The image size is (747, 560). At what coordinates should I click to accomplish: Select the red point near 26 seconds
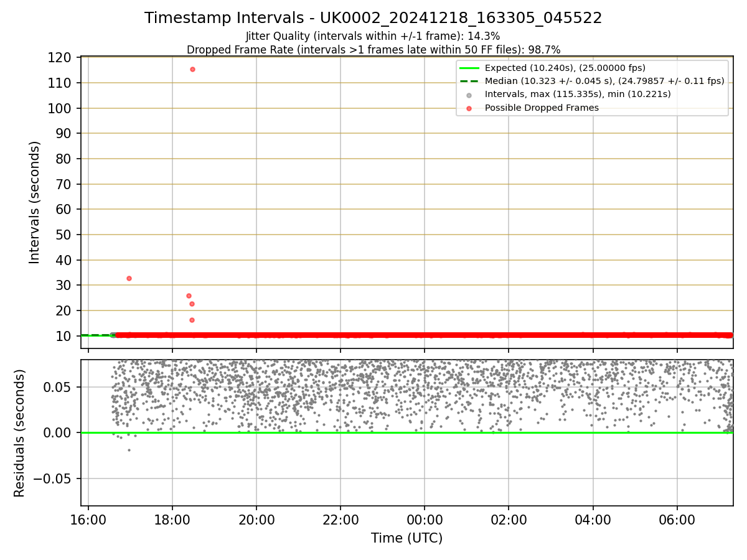(x=189, y=296)
